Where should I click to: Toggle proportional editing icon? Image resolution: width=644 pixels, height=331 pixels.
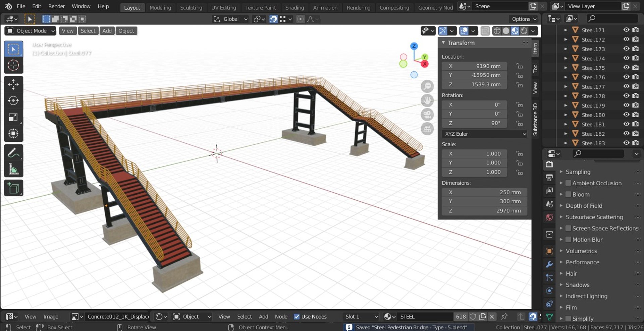point(301,19)
